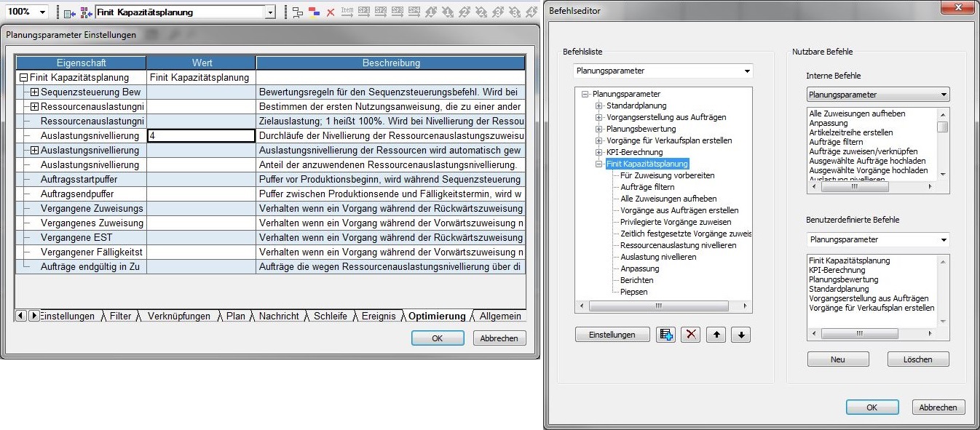Image resolution: width=980 pixels, height=430 pixels.
Task: Click the Auslastungsnivellierung value field containing 4
Action: [x=201, y=136]
